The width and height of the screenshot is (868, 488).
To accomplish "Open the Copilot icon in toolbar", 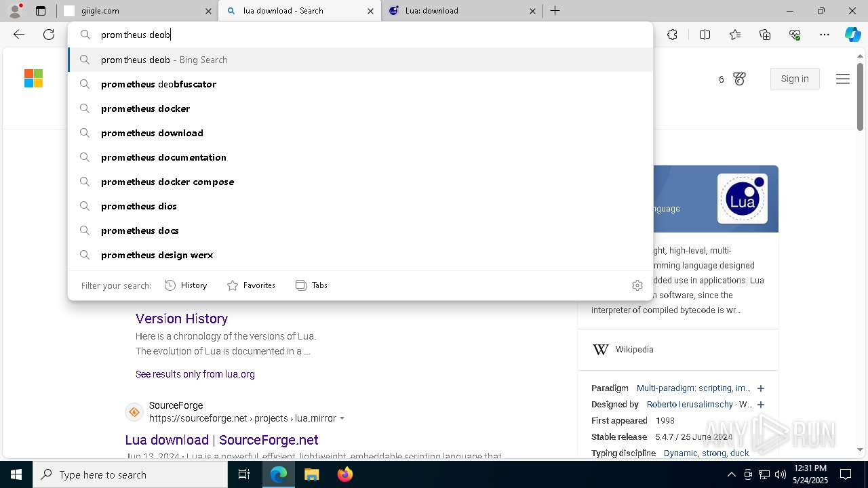I will [x=852, y=35].
